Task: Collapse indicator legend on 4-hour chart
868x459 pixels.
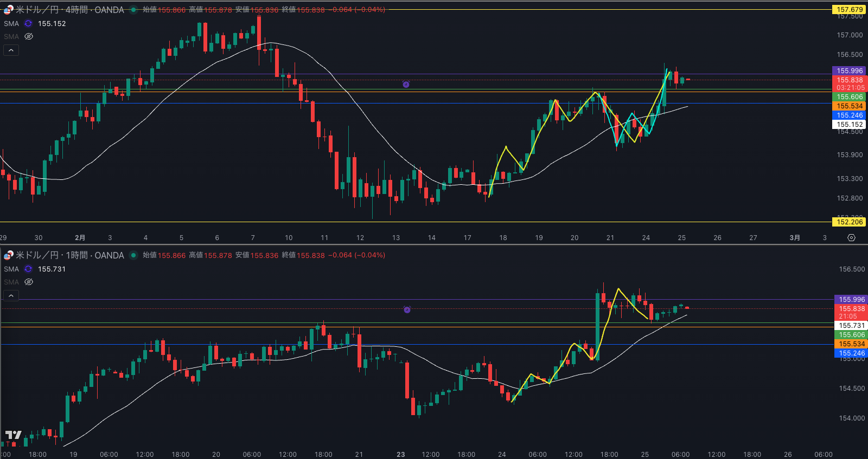Action: (x=11, y=50)
